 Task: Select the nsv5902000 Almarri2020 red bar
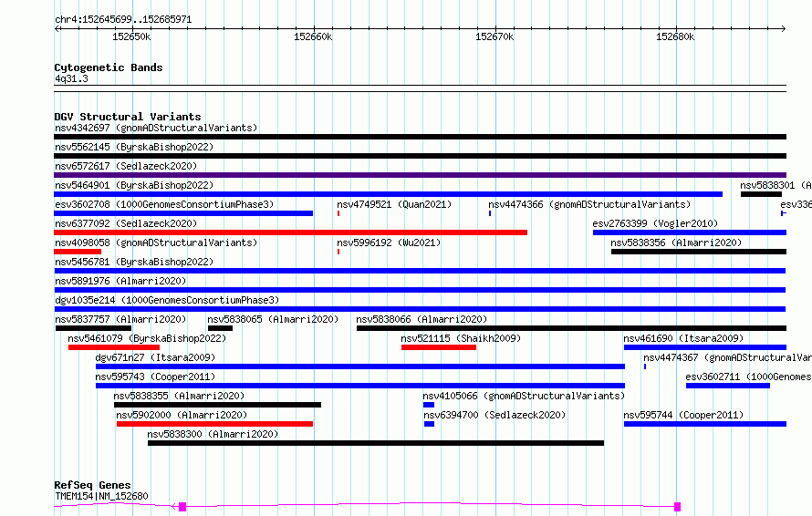215,424
